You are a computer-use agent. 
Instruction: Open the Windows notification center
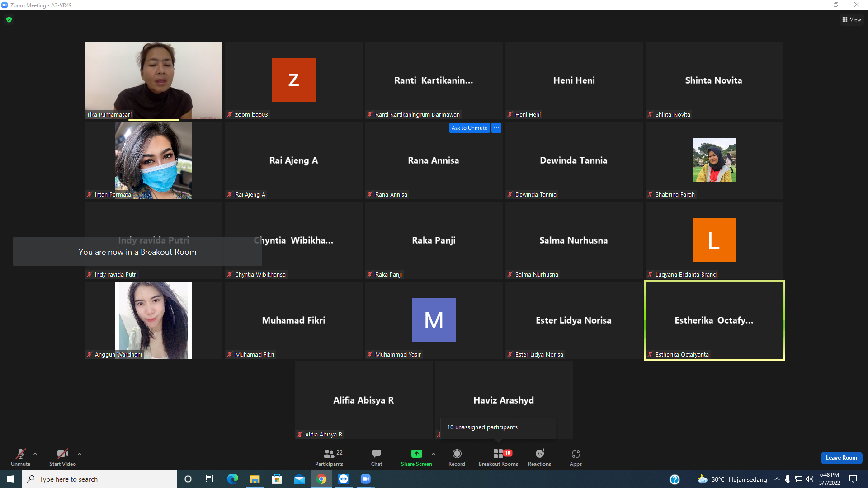(853, 479)
